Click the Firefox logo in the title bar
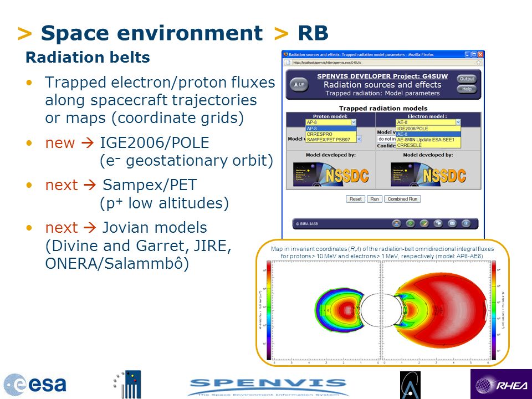The height and width of the screenshot is (399, 532). tap(286, 54)
